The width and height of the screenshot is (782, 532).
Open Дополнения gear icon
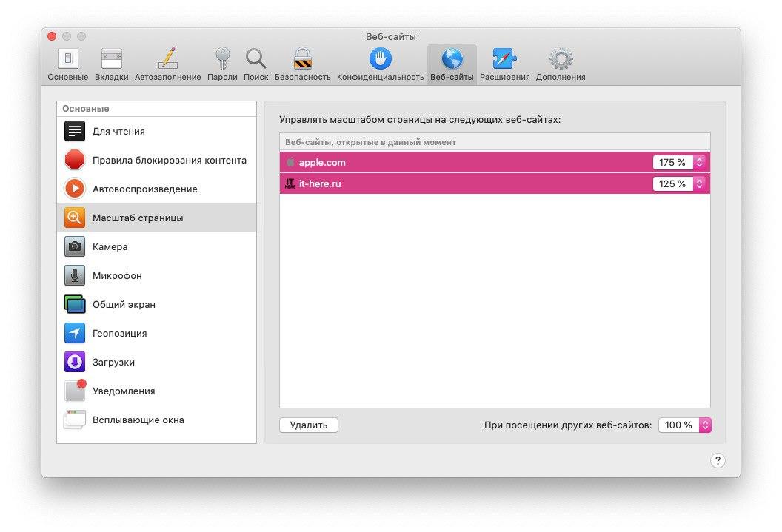(x=561, y=60)
